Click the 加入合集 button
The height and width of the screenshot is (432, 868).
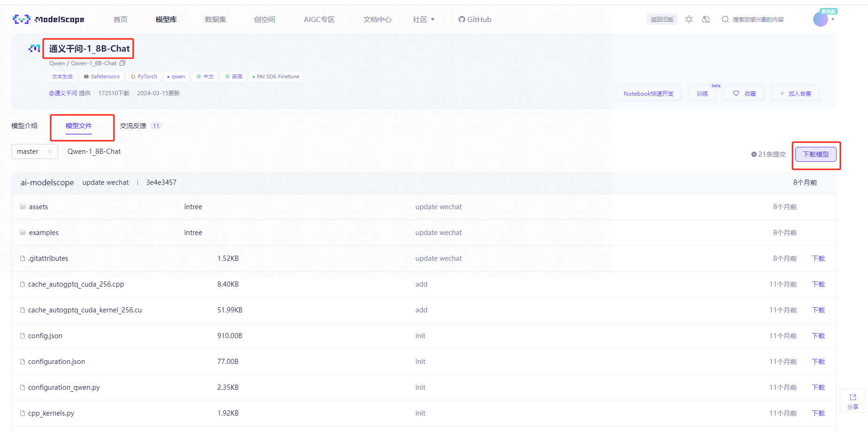point(795,93)
